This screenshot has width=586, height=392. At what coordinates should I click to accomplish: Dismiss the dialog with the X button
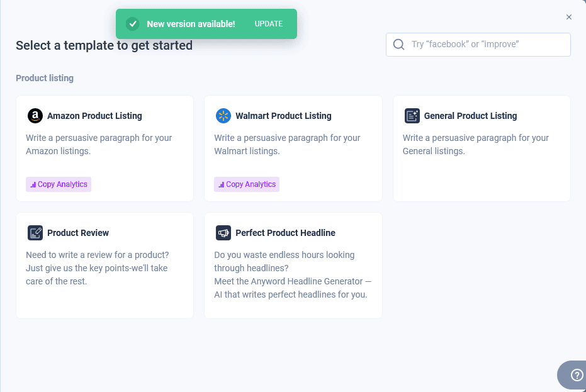[569, 17]
